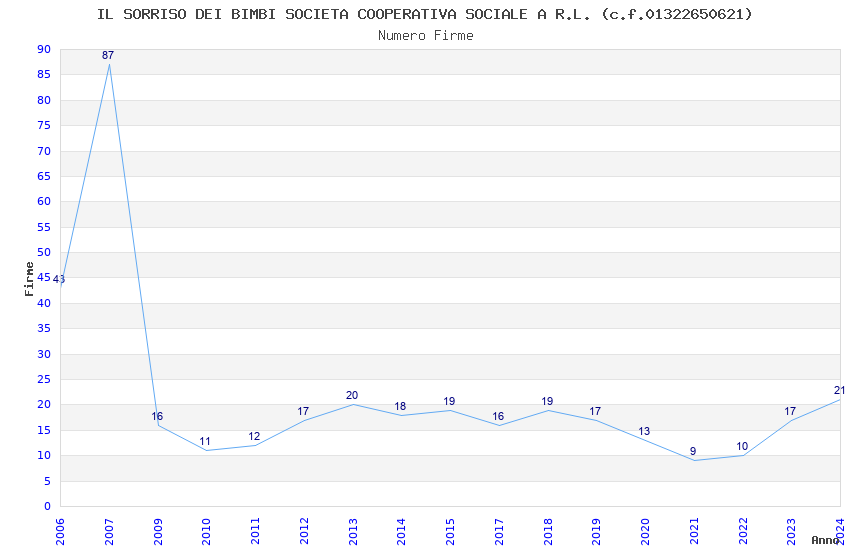The height and width of the screenshot is (550, 850).
Task: Select the peak data label 87
Action: coord(108,55)
